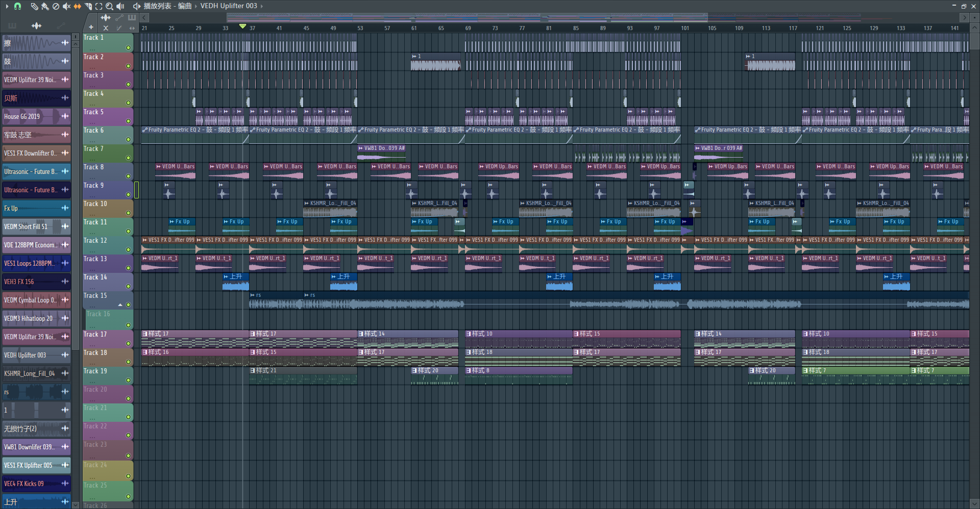980x509 pixels.
Task: Click the plus button to add a track
Action: 91,28
